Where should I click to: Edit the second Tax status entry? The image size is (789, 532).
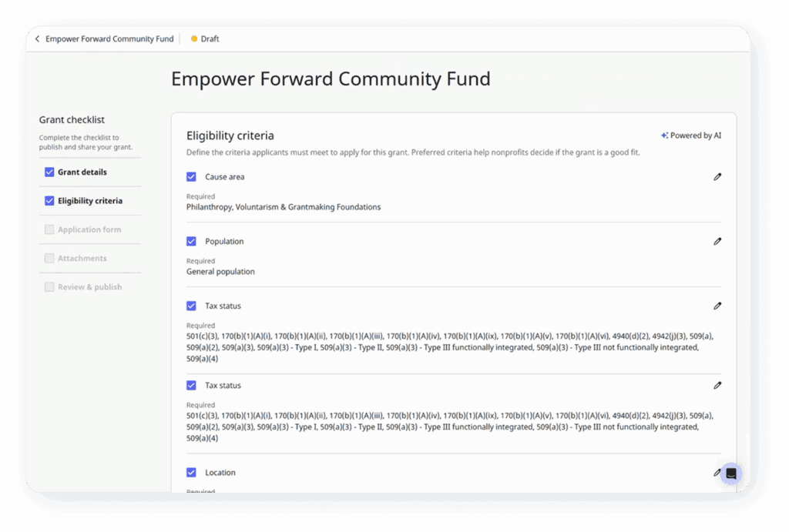tap(717, 385)
